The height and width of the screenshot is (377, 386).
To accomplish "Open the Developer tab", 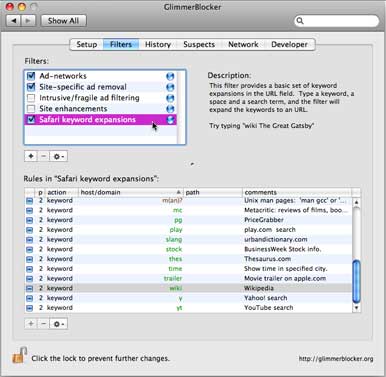I will pyautogui.click(x=289, y=44).
